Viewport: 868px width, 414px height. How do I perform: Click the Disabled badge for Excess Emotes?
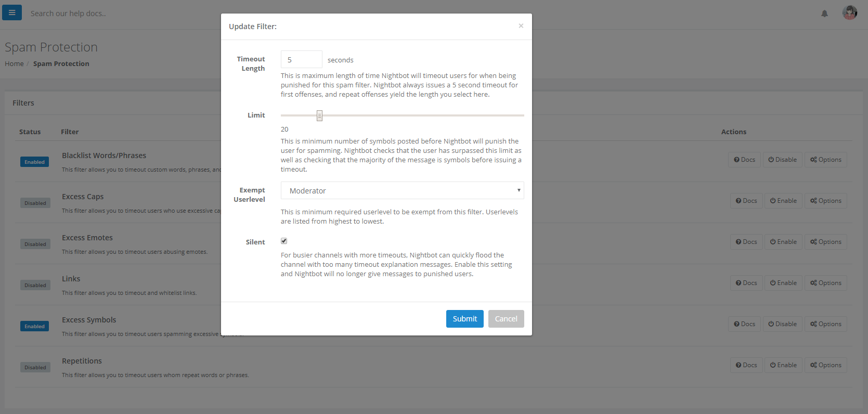pyautogui.click(x=35, y=244)
